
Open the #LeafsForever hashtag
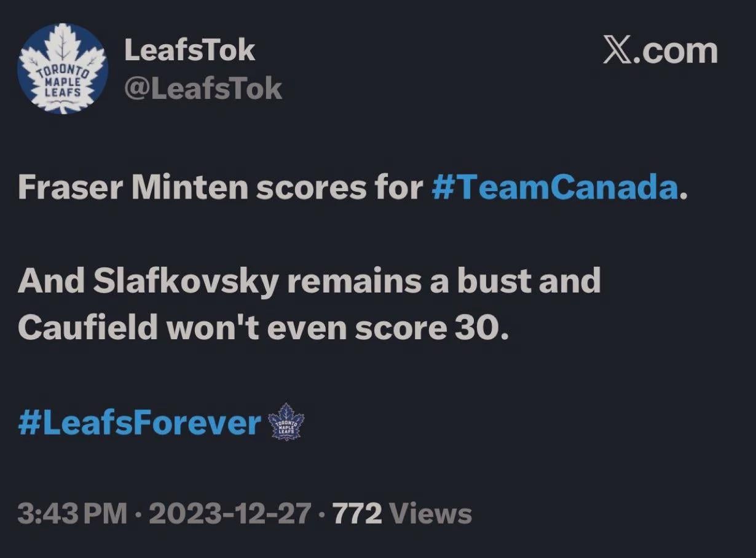(x=140, y=423)
